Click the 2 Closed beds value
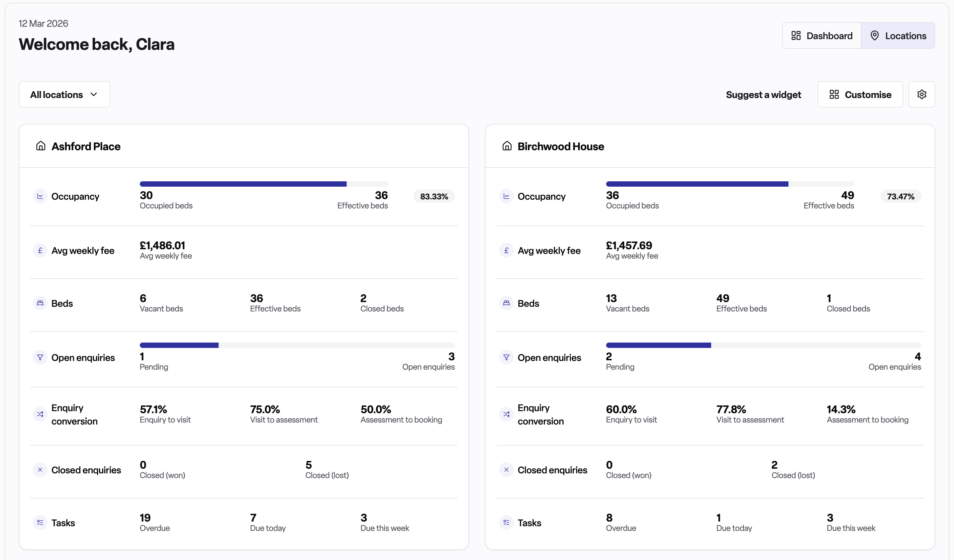This screenshot has height=560, width=954. pos(363,298)
